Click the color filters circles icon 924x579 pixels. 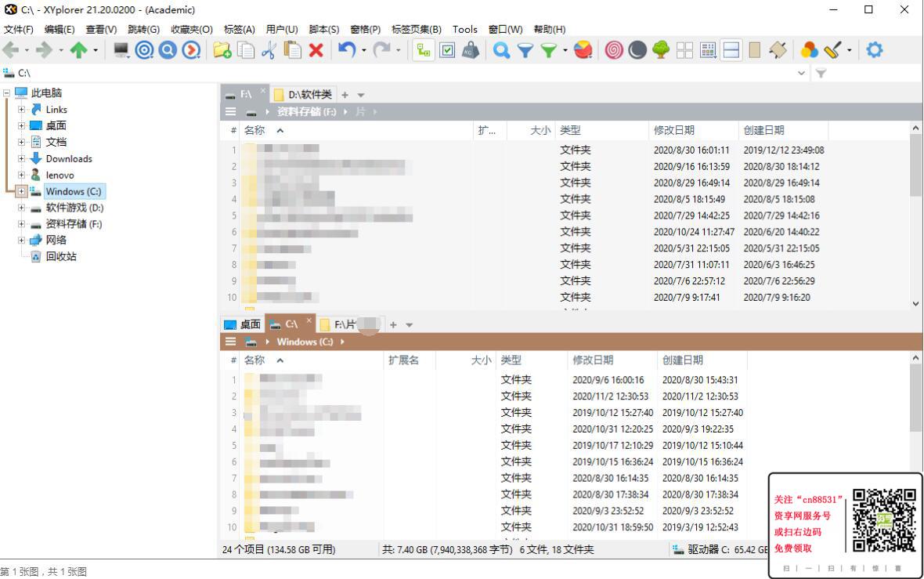(809, 50)
